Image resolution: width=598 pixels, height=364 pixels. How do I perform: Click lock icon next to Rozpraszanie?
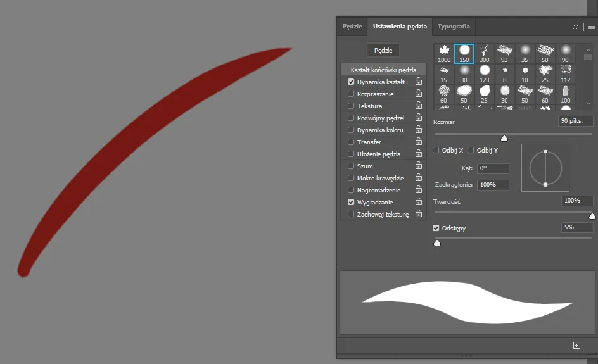pos(419,94)
